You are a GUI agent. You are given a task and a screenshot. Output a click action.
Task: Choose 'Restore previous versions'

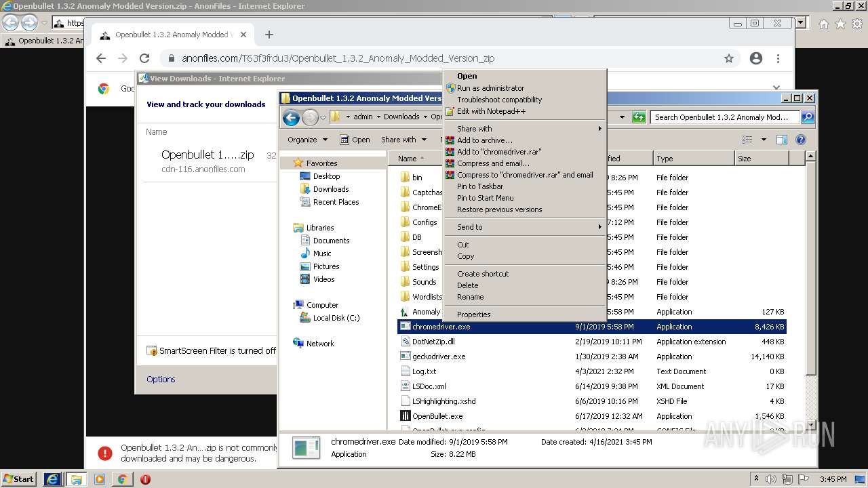point(524,209)
